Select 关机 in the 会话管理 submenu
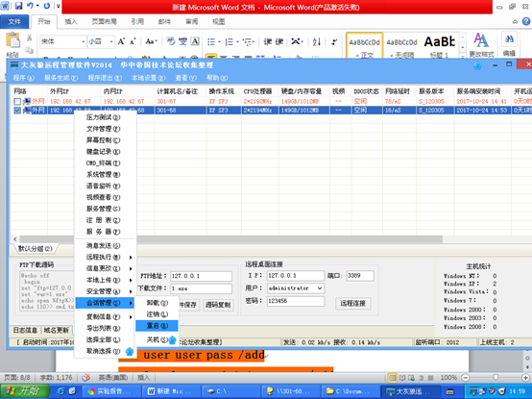 [157, 339]
